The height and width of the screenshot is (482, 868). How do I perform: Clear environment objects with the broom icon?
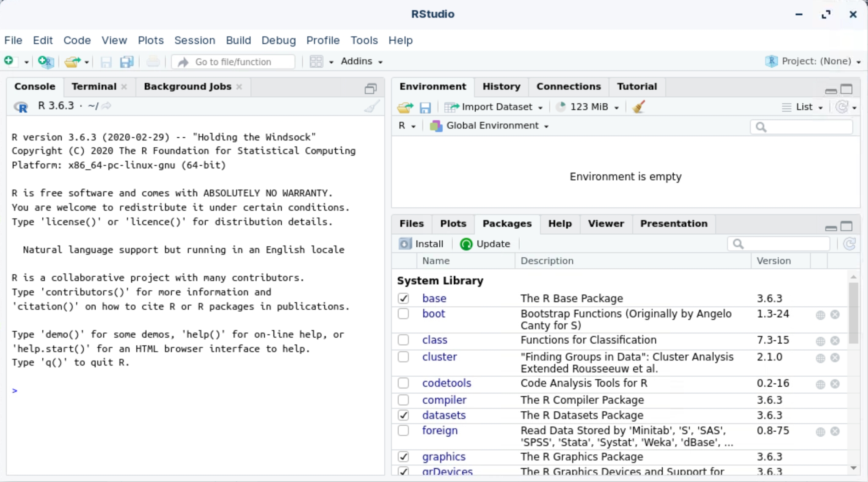(x=639, y=107)
